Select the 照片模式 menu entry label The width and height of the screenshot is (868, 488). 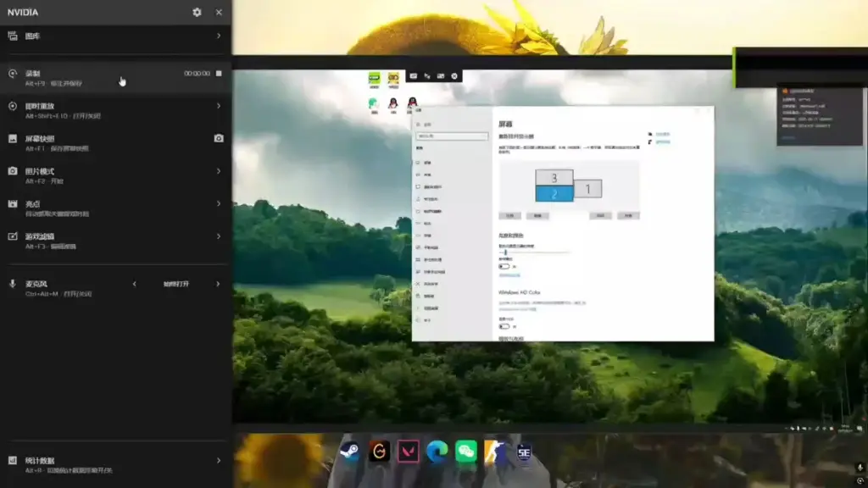[40, 171]
